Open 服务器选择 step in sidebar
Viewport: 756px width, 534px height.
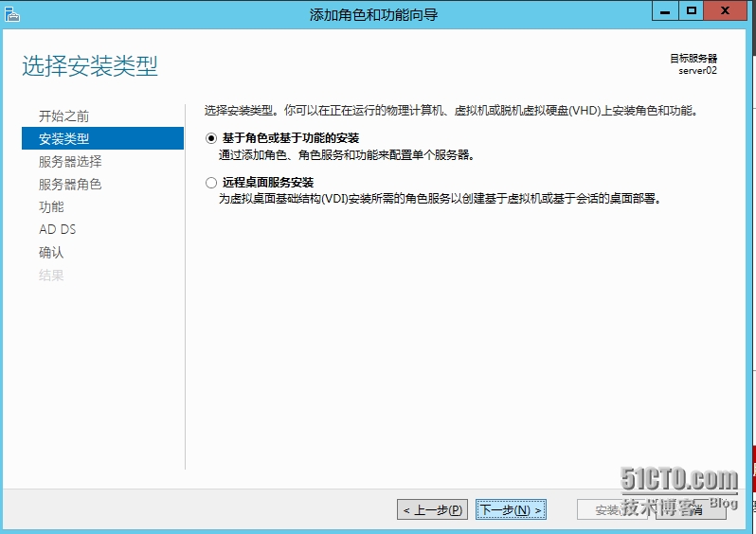(x=70, y=162)
